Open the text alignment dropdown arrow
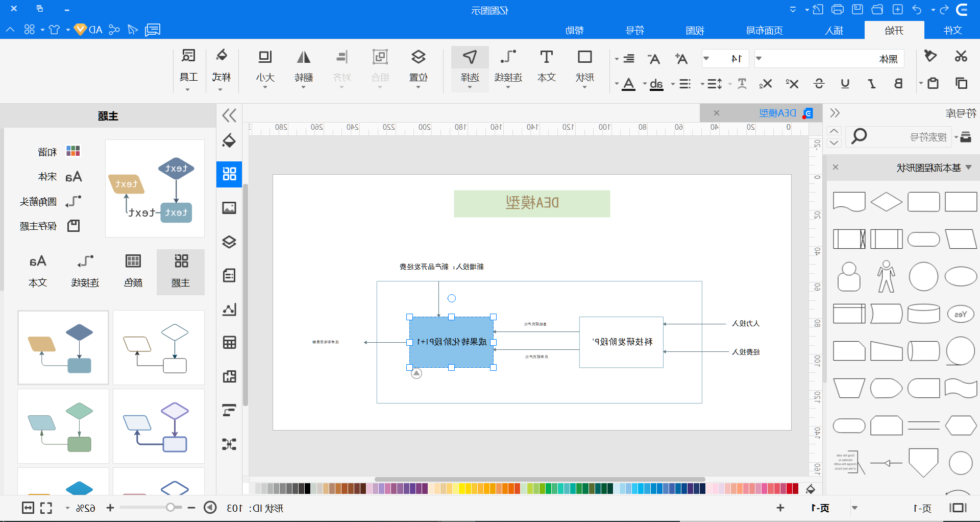This screenshot has width=980, height=522. (617, 59)
